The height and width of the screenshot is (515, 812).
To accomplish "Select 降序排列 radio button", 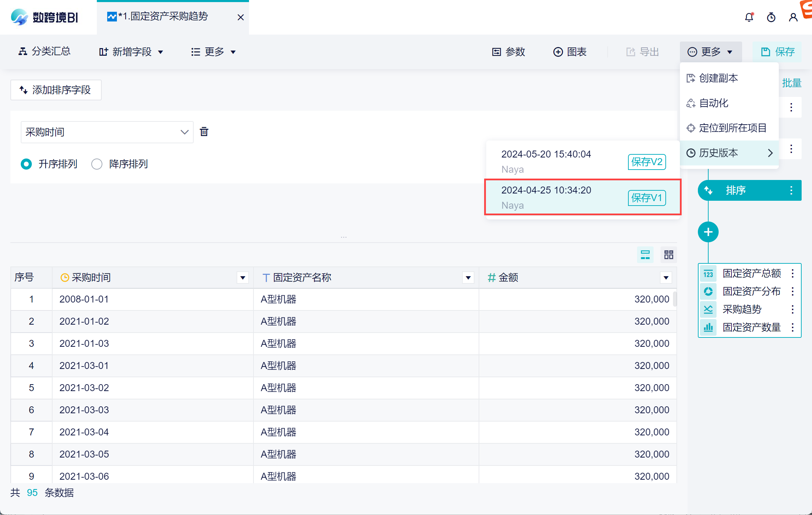I will (97, 164).
